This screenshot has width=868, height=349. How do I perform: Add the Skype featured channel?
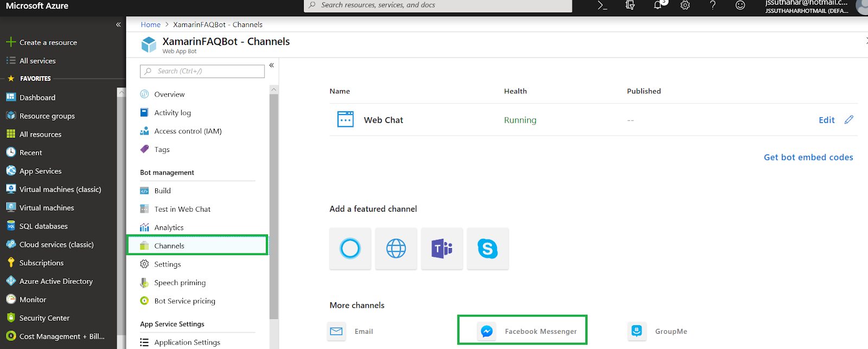pos(488,249)
